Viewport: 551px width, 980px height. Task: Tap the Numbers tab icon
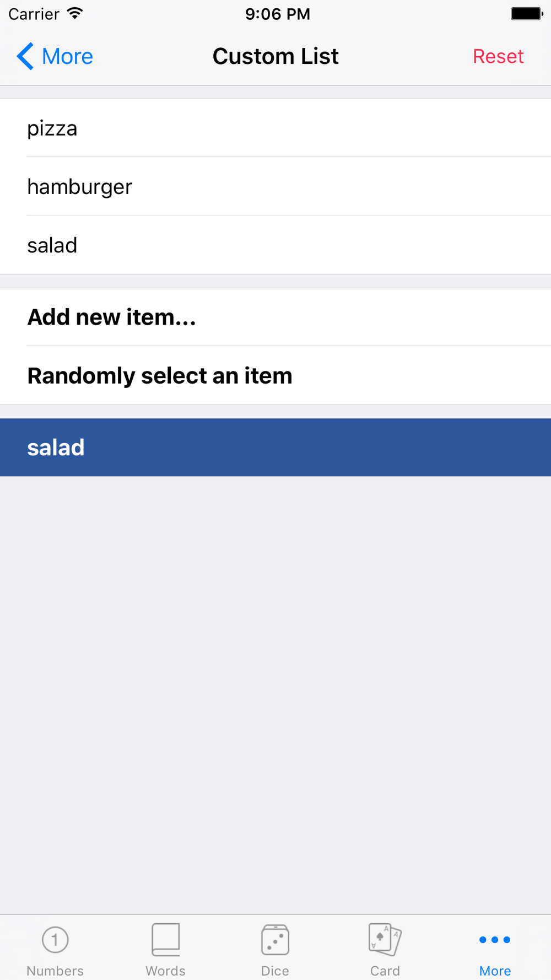coord(55,940)
